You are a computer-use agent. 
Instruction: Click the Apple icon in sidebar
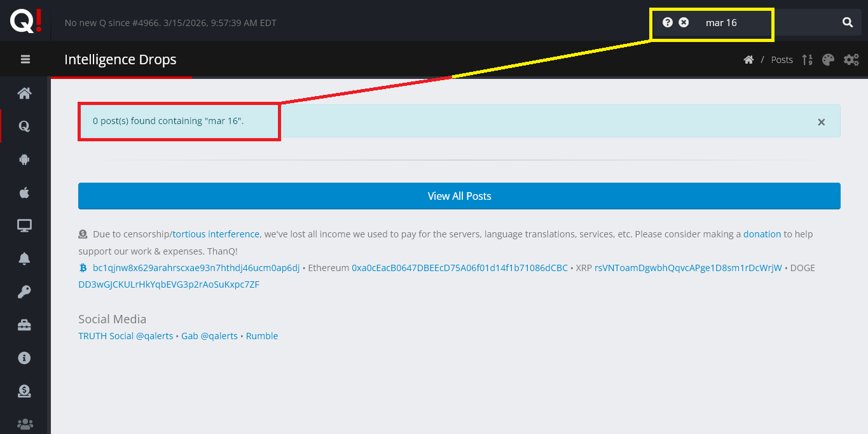25,193
